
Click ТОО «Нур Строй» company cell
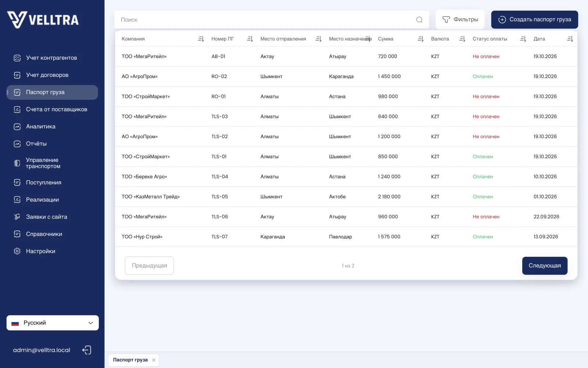tap(142, 237)
